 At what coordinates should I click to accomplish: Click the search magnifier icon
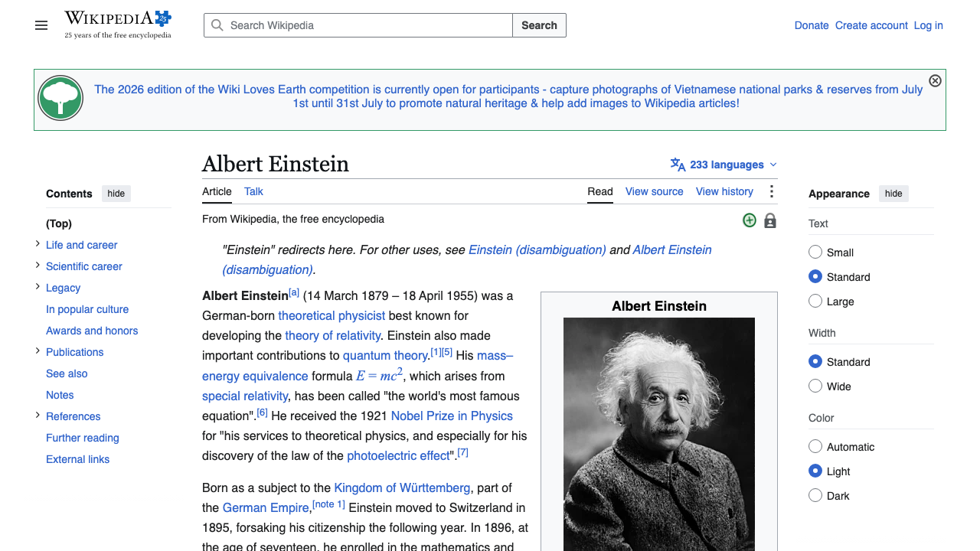(217, 25)
